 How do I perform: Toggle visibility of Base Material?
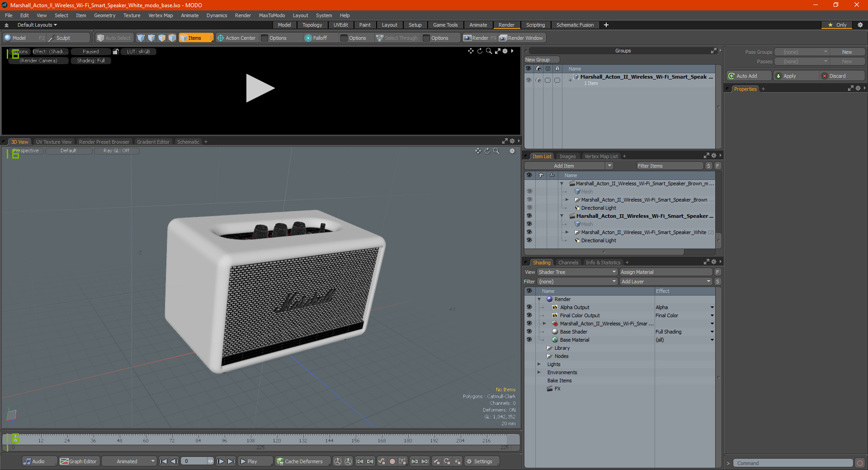(x=529, y=340)
